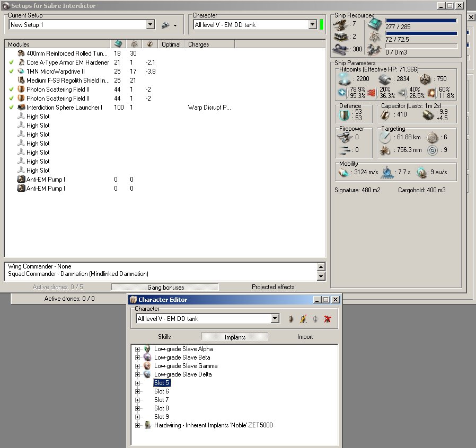Click the CPU usage bar above 277 / 285

pos(421,21)
